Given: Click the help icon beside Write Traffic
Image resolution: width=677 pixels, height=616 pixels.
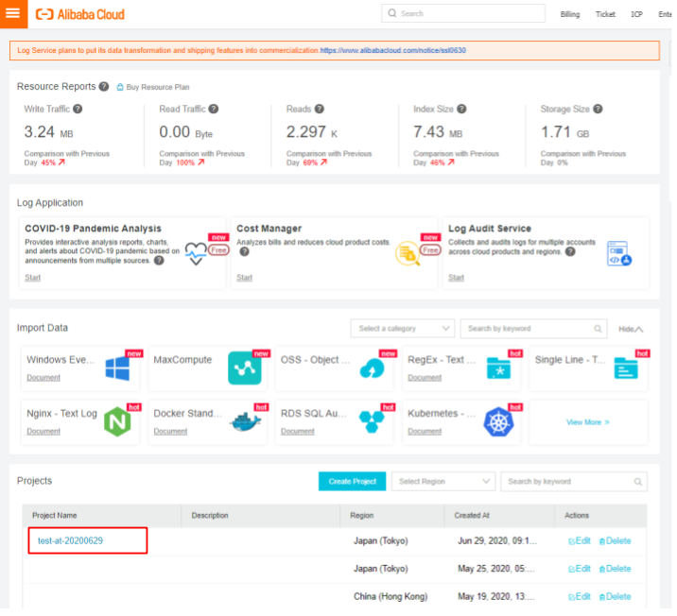Looking at the screenshot, I should pos(78,110).
